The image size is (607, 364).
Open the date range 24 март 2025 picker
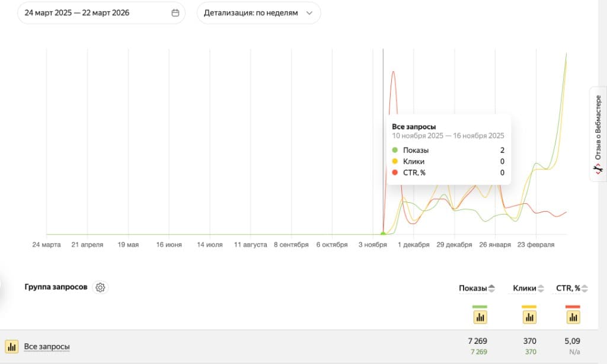(x=77, y=12)
